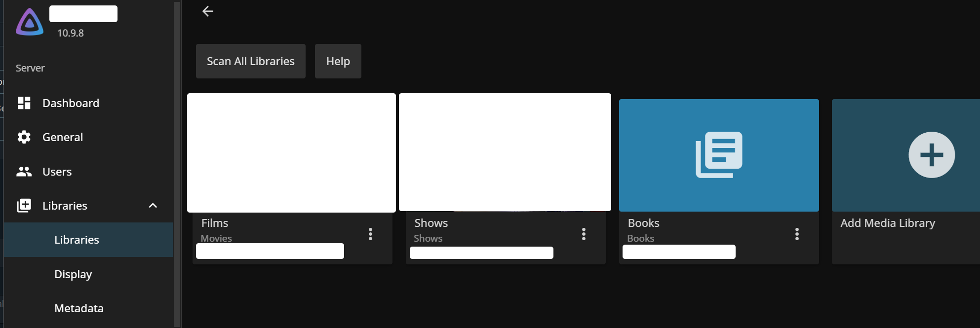Select the Libraries submenu item
This screenshot has width=980, height=328.
[x=77, y=240]
